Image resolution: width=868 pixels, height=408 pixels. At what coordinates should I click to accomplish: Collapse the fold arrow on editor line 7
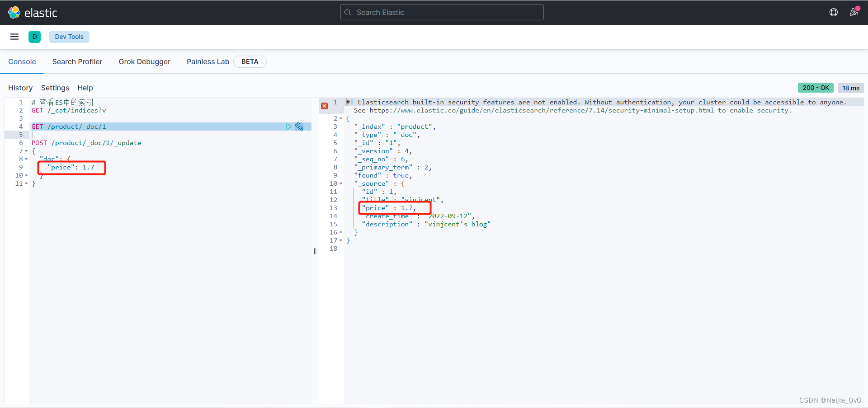(26, 151)
